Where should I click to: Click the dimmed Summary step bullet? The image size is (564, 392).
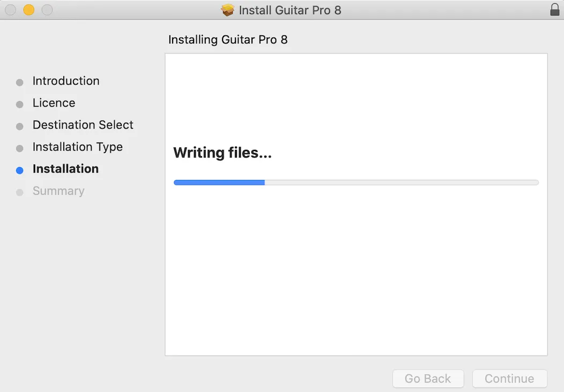[20, 192]
